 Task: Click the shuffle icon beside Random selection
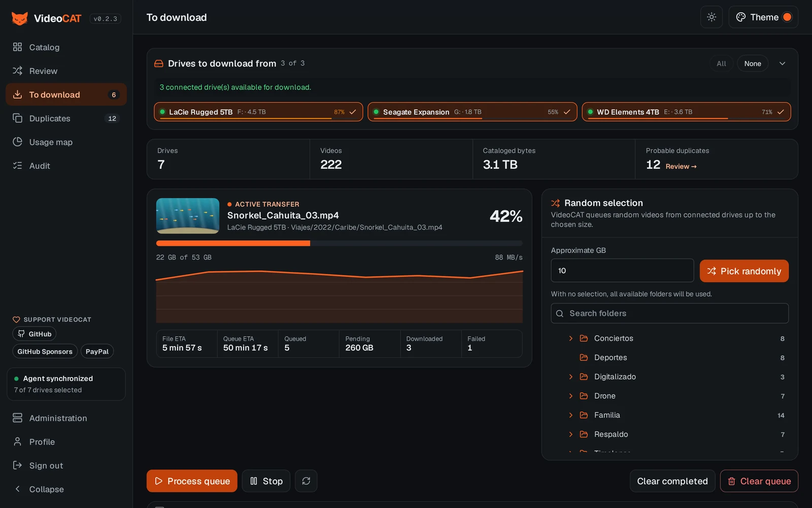click(x=556, y=203)
